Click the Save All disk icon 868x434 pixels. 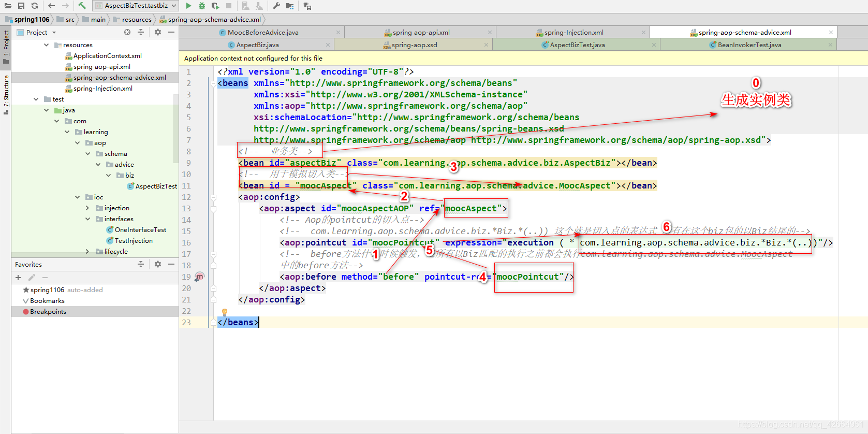21,6
